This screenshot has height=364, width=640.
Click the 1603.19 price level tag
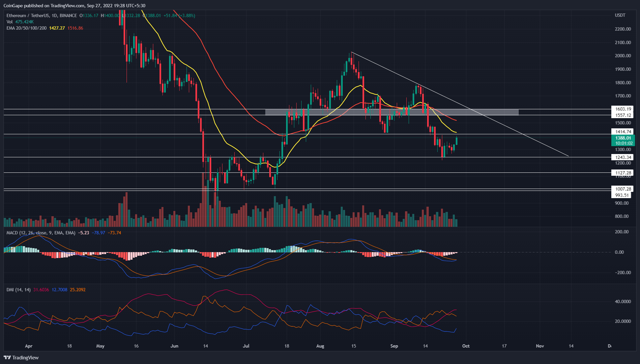623,109
